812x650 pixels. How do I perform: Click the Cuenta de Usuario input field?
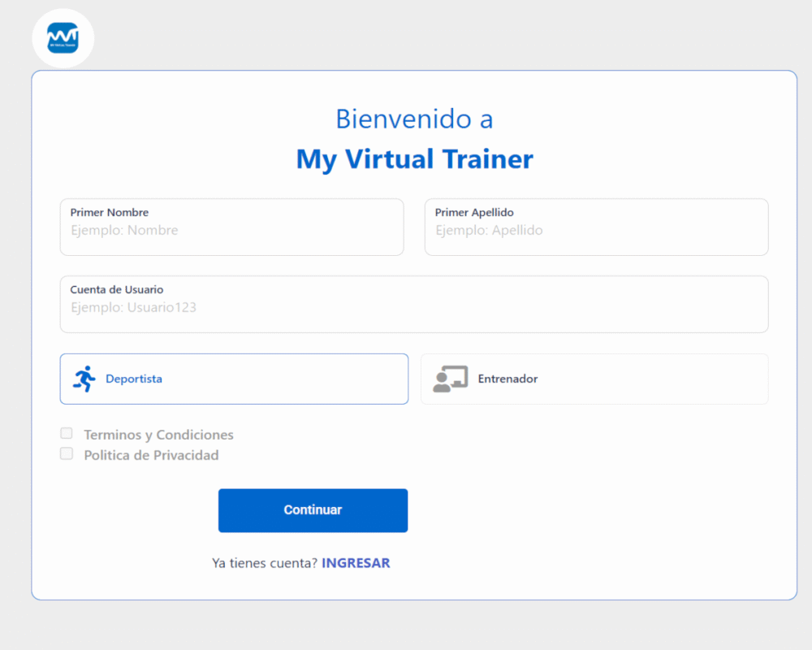tap(413, 308)
